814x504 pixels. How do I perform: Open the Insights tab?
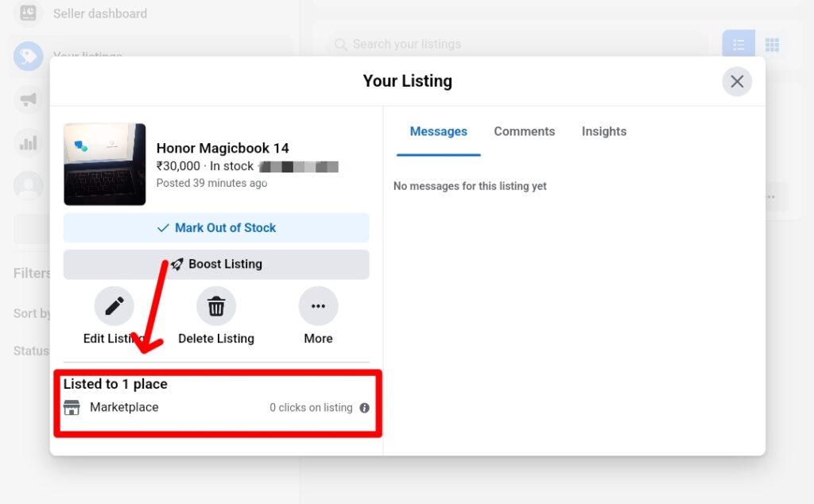click(x=604, y=132)
